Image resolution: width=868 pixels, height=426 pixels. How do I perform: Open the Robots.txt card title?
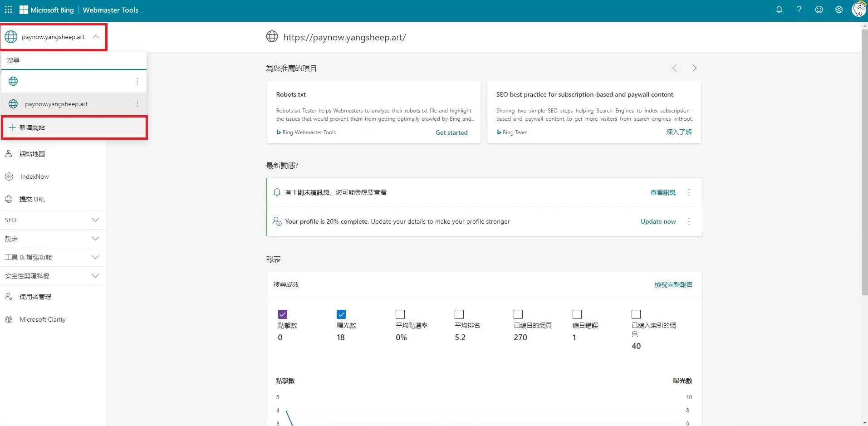pos(291,94)
